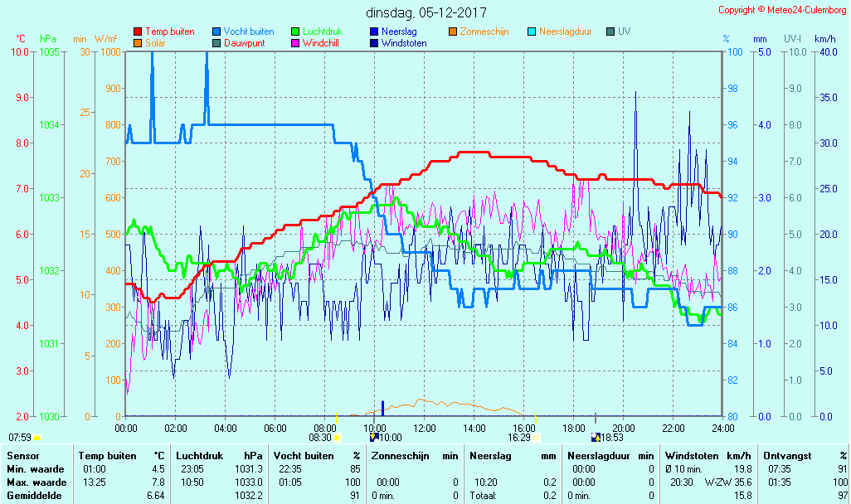Click the moon icon beside 18:53
Screen dimensions: 851x504
pyautogui.click(x=596, y=437)
